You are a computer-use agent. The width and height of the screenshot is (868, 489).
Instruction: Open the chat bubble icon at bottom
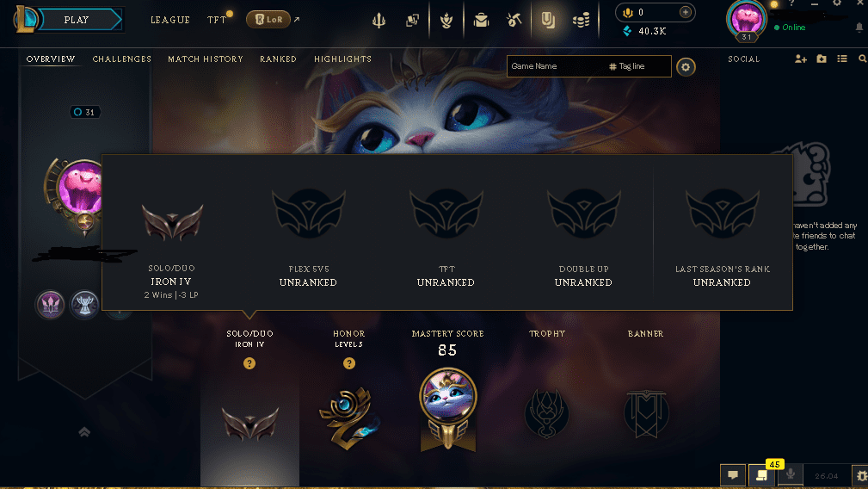click(733, 475)
